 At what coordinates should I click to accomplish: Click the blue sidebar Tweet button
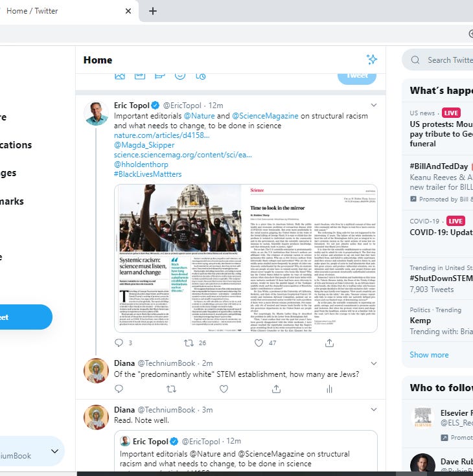click(25, 317)
